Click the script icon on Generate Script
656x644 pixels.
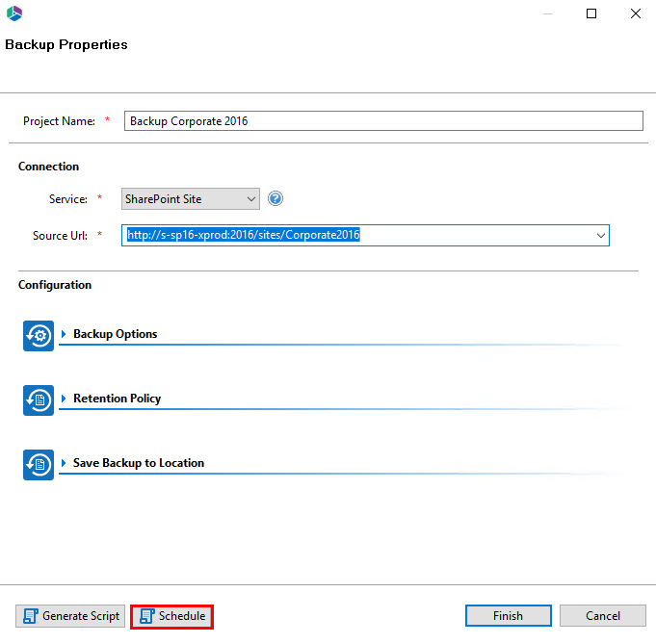[x=30, y=616]
